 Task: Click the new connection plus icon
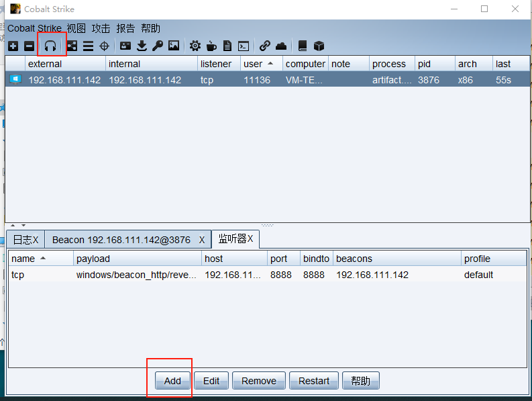(13, 46)
